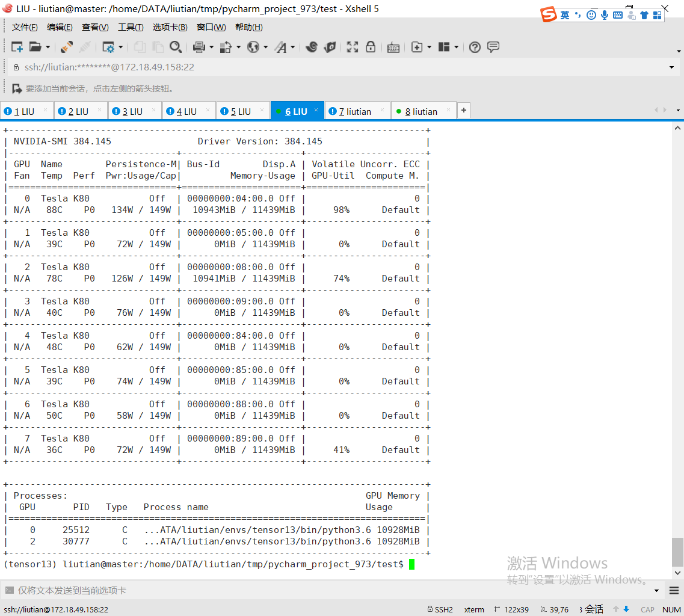Screen dimensions: 684x616
Task: Lock the screen with the padlock icon
Action: click(371, 46)
